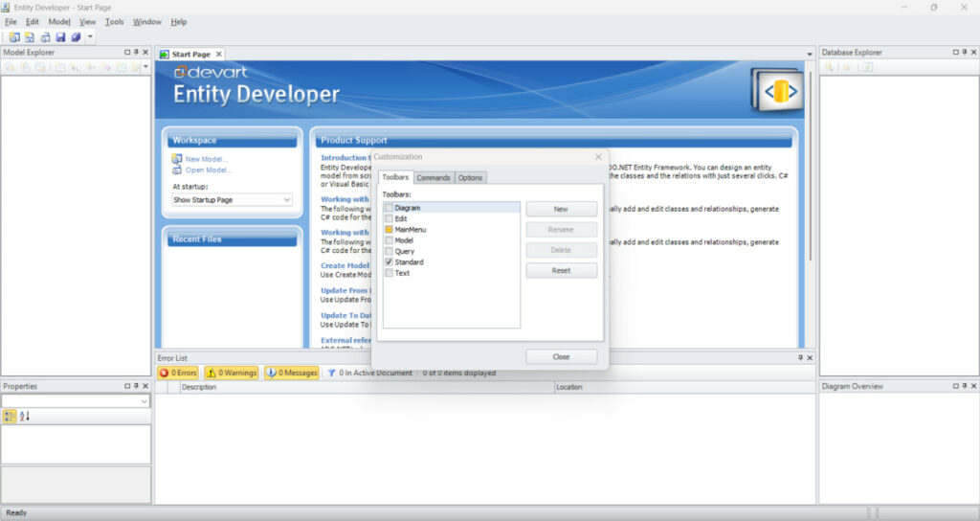Open the Model menu

59,22
